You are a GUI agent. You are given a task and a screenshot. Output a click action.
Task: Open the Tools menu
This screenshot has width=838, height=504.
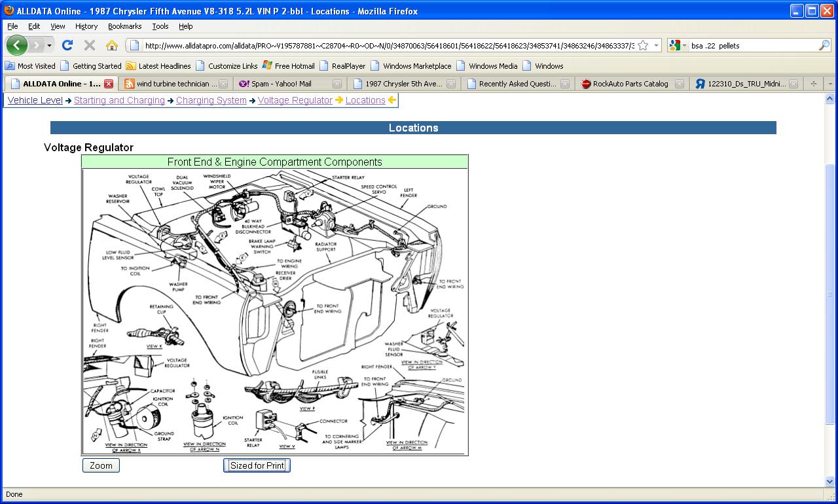pos(160,26)
